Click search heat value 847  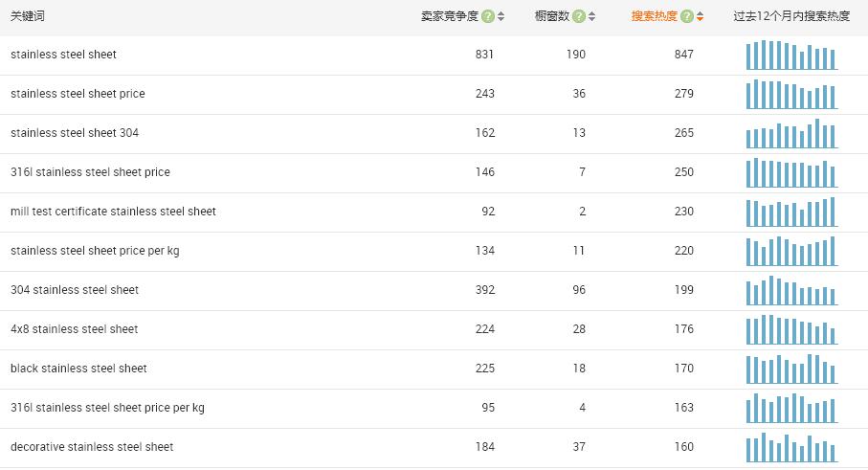click(683, 55)
